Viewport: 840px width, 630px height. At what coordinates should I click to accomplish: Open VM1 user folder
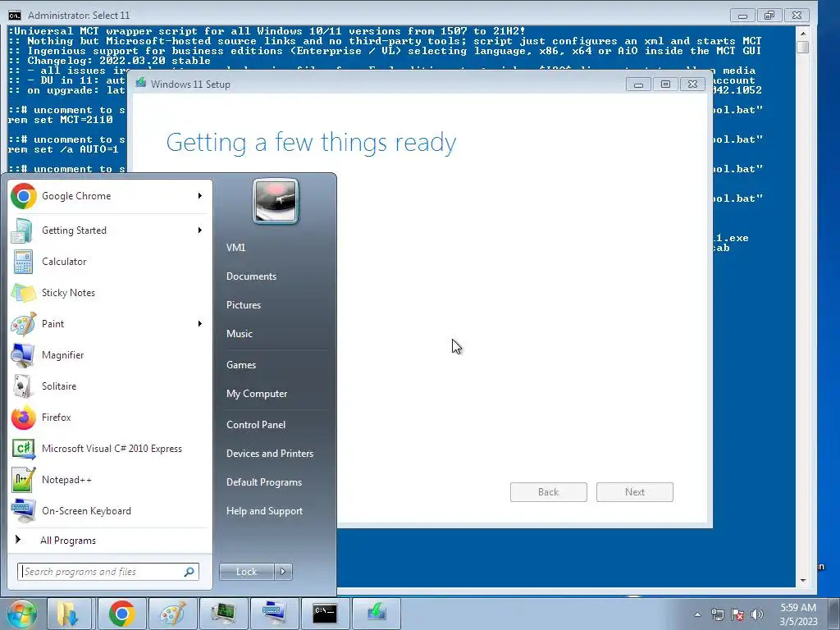tap(236, 248)
